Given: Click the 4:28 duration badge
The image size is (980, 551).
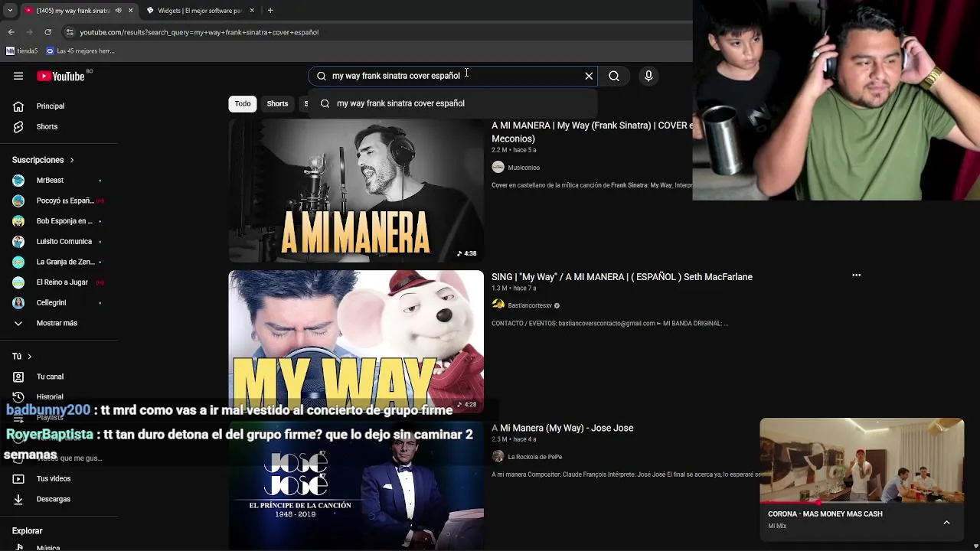Looking at the screenshot, I should (467, 404).
